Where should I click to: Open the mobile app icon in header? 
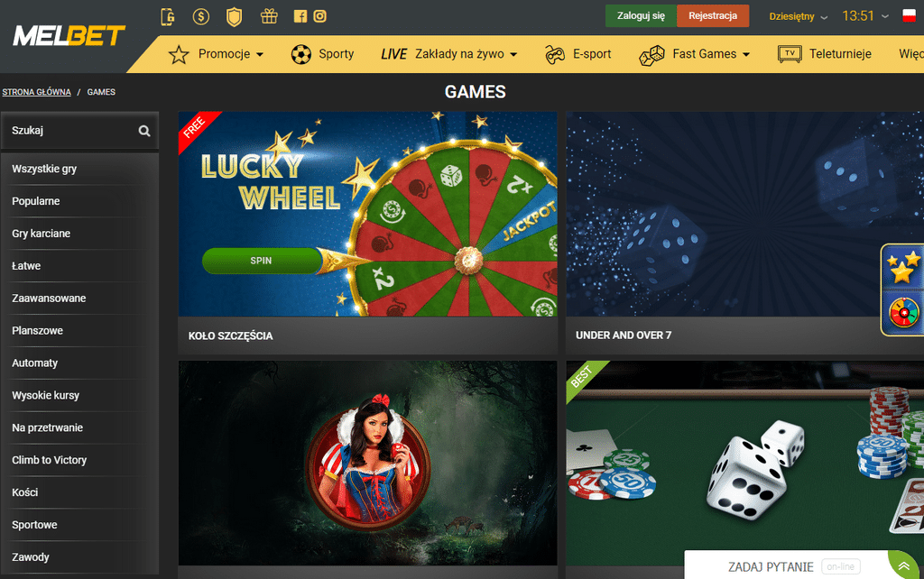168,16
